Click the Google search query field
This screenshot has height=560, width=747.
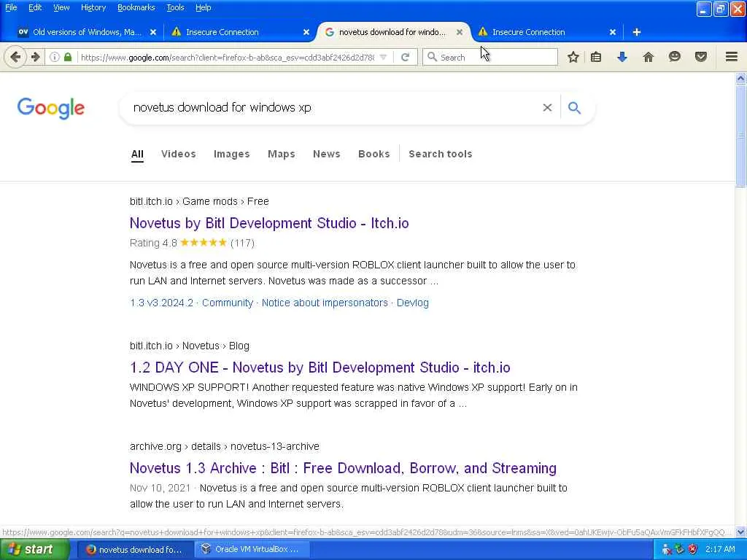pos(333,108)
